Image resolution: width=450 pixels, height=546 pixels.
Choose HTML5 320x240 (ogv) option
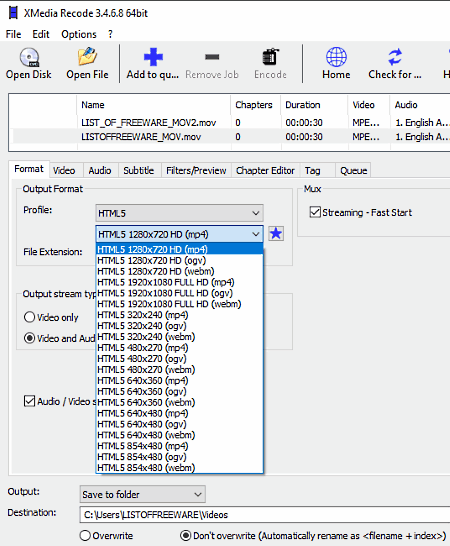pos(179,326)
